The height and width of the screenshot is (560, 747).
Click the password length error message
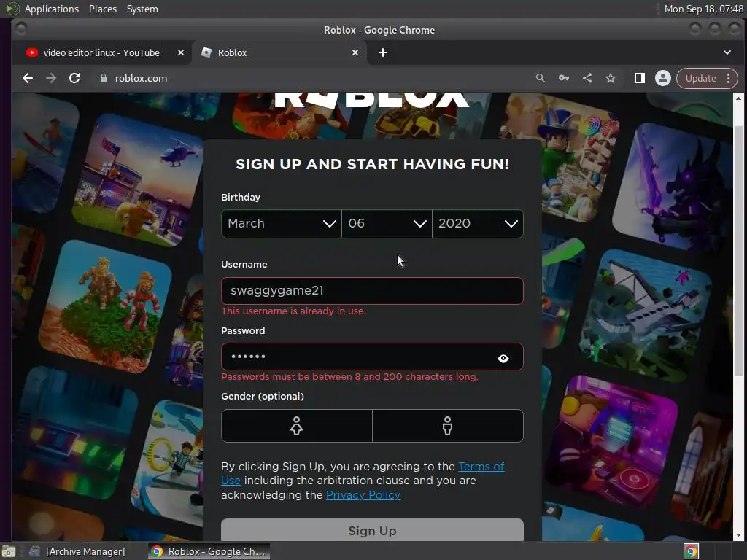coord(349,377)
